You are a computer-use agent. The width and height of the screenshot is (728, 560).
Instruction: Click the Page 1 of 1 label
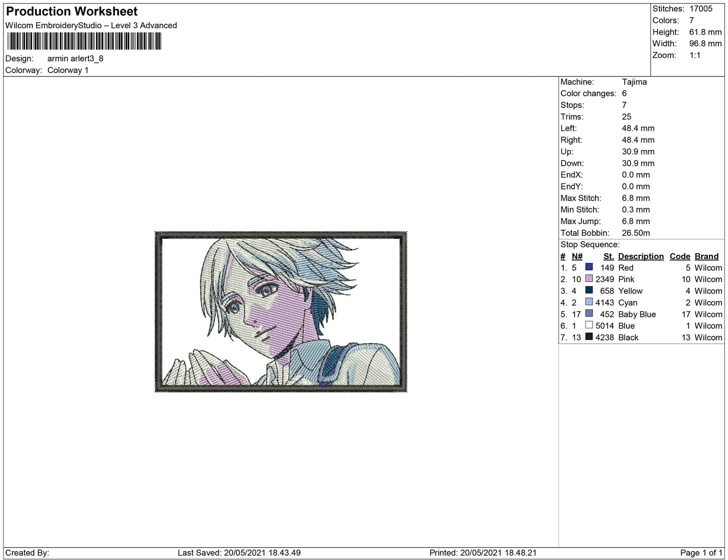point(701,552)
